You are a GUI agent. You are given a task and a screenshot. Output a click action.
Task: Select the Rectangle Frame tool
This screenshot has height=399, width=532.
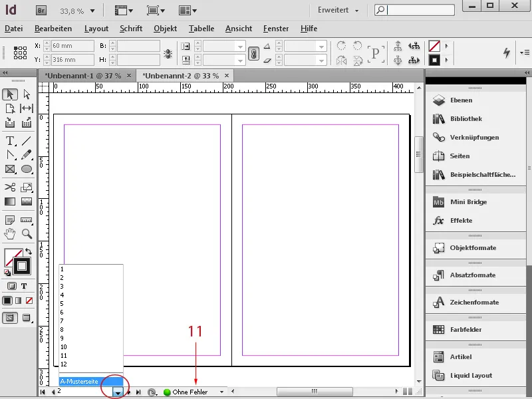click(x=10, y=169)
